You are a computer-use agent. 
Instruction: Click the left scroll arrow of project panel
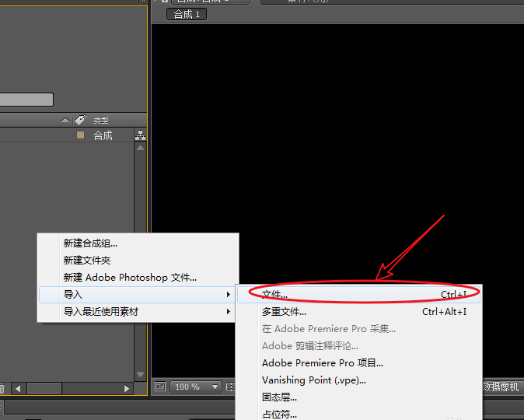18,389
